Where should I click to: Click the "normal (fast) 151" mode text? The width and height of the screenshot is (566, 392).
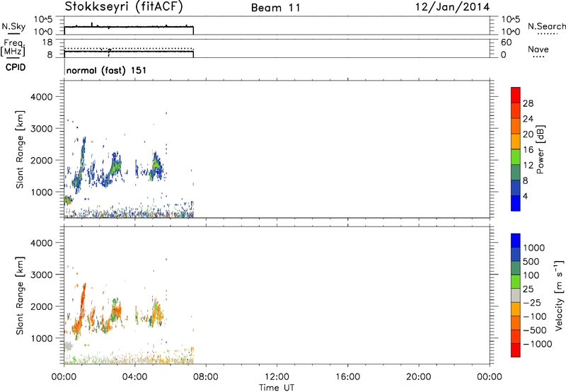(107, 70)
